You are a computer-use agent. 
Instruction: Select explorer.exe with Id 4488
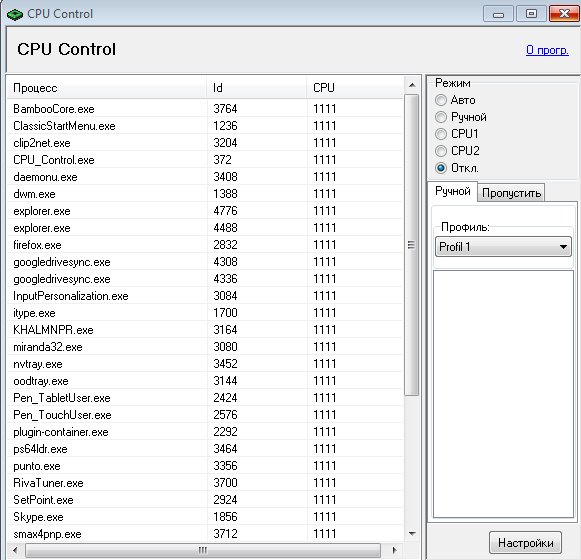click(205, 228)
